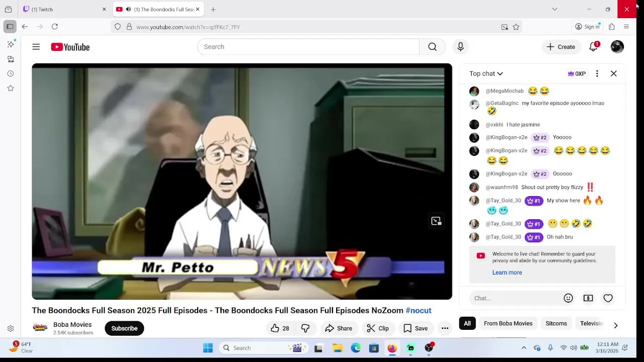Go to YouTube home via logo

tap(70, 47)
